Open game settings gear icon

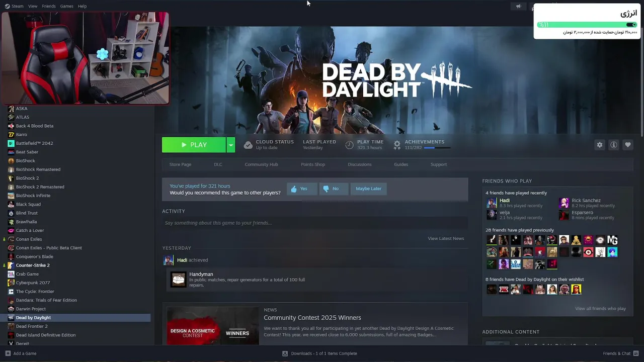pyautogui.click(x=600, y=145)
